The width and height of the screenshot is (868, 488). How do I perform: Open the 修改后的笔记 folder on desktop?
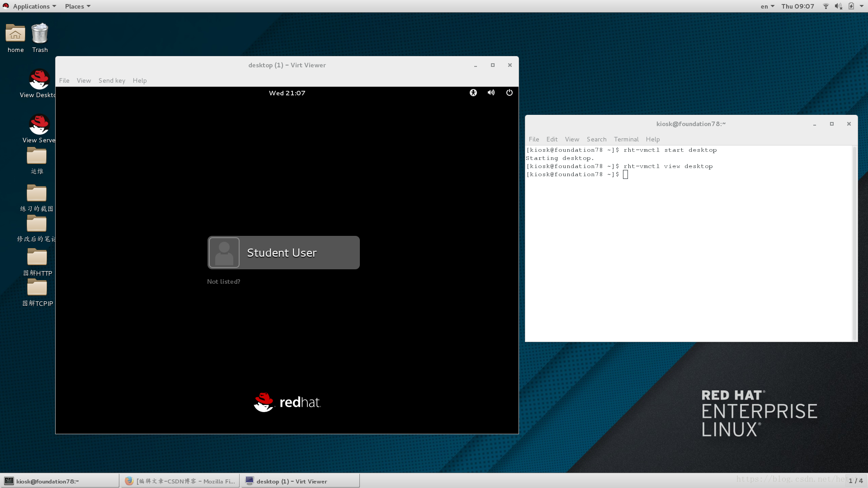click(x=37, y=224)
